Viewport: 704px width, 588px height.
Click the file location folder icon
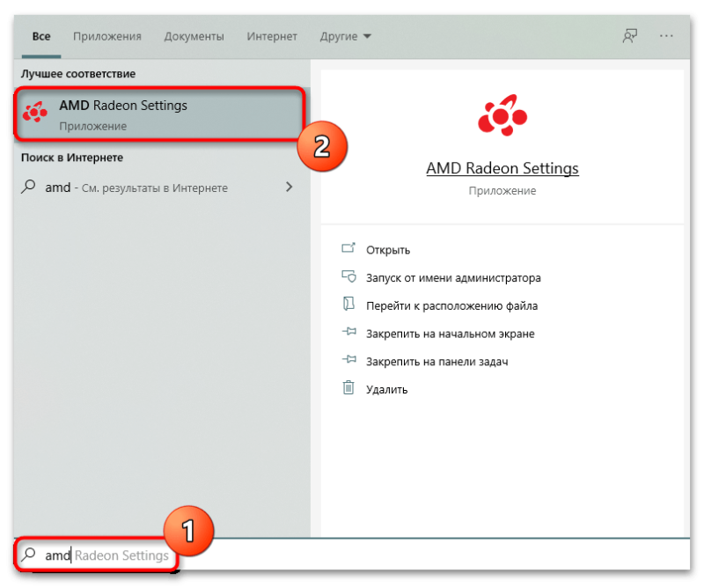click(x=348, y=304)
